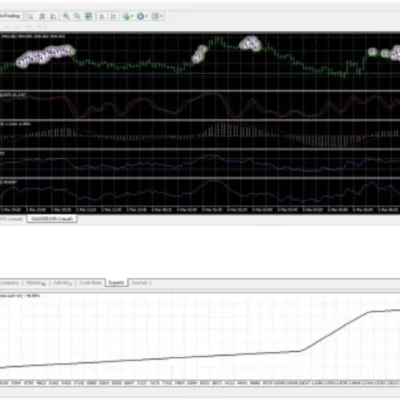
Task: Switch to the Company tab
Action: pos(9,283)
